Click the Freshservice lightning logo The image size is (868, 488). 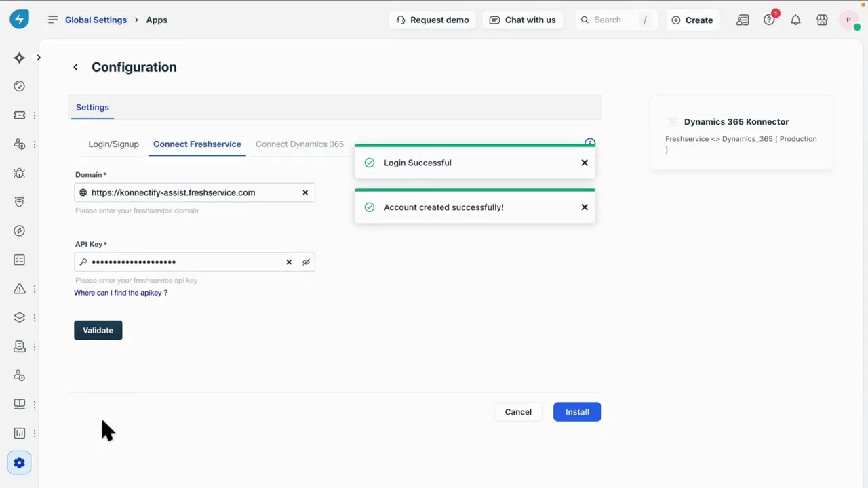click(19, 19)
